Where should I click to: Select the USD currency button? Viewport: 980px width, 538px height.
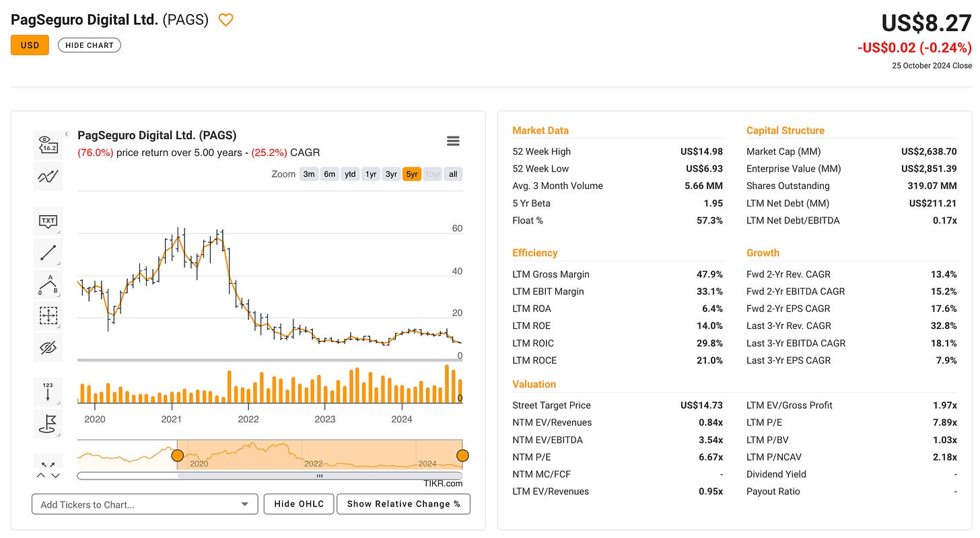30,45
